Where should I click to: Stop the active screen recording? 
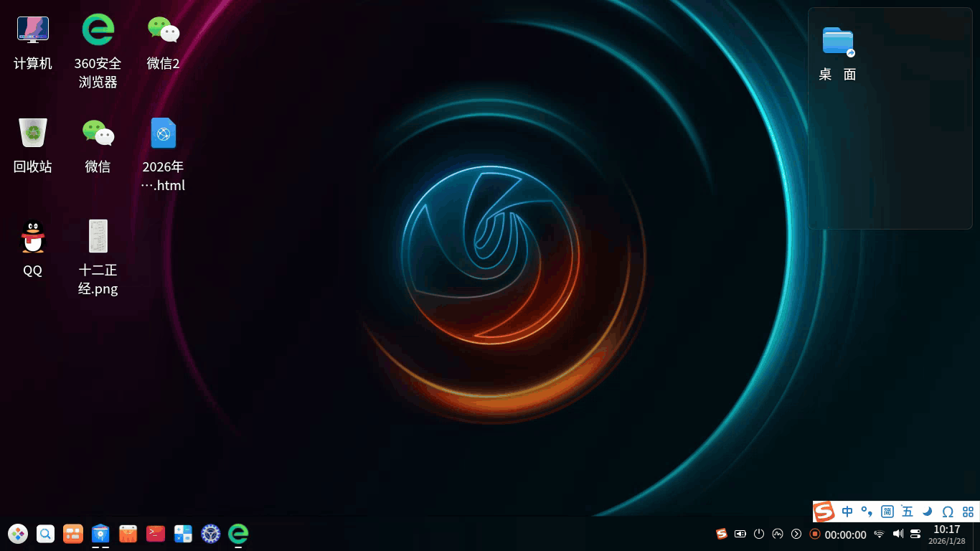pyautogui.click(x=815, y=534)
